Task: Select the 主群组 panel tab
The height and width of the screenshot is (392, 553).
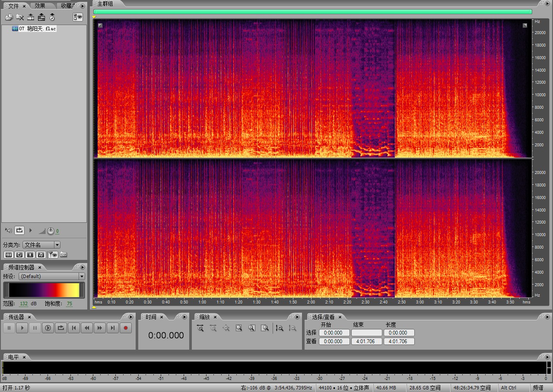Action: [106, 3]
